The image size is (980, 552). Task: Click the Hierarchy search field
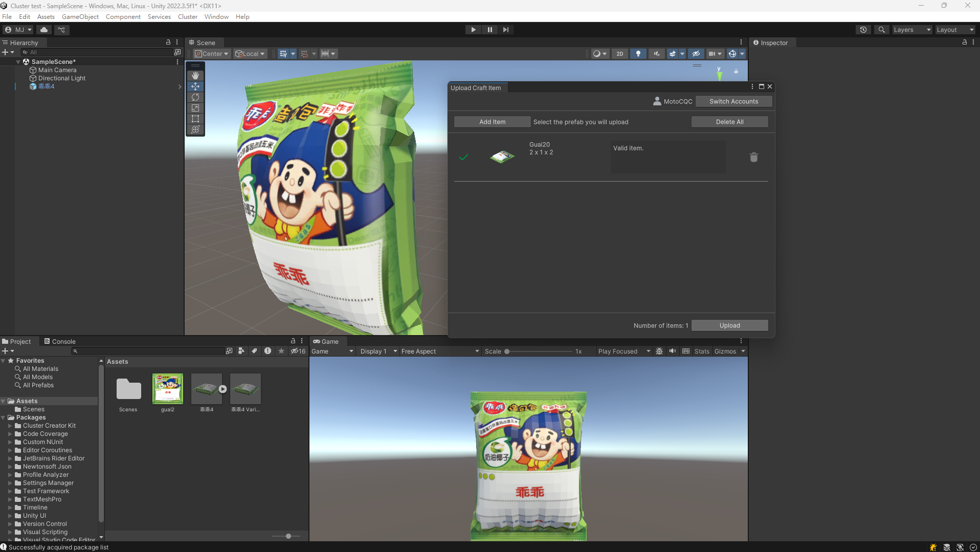click(97, 52)
